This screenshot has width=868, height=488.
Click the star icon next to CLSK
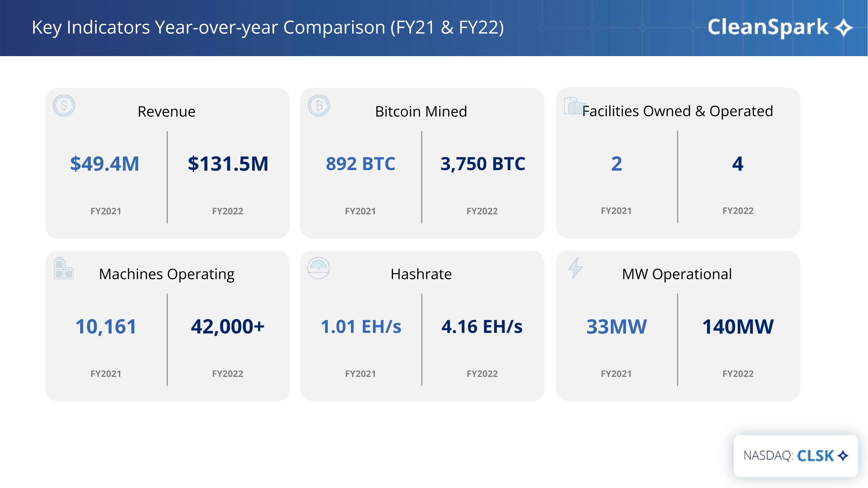[x=843, y=456]
